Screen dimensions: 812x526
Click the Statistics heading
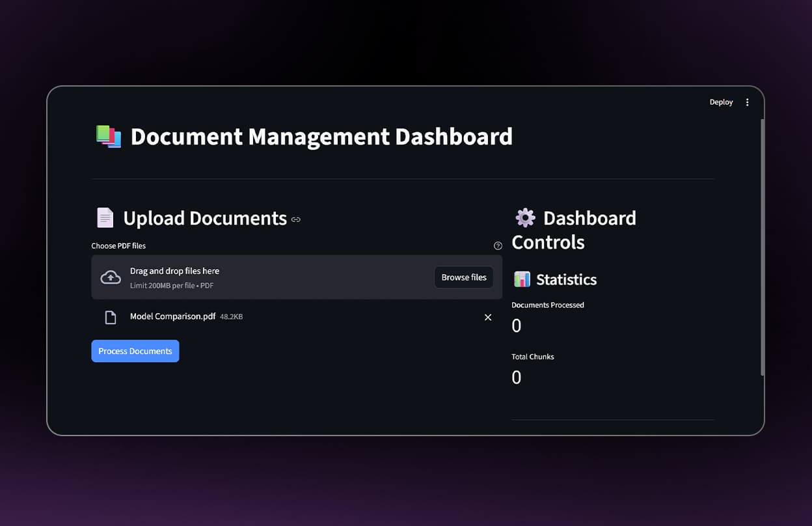tap(566, 279)
